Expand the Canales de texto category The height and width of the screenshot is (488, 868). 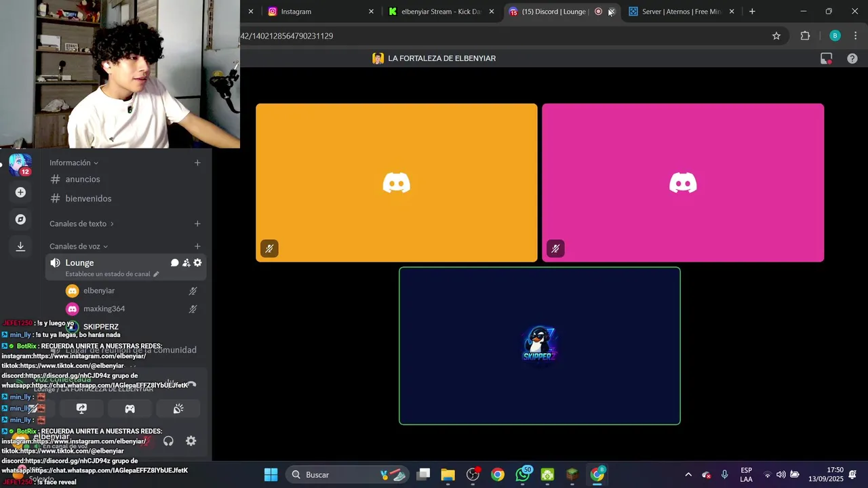81,224
